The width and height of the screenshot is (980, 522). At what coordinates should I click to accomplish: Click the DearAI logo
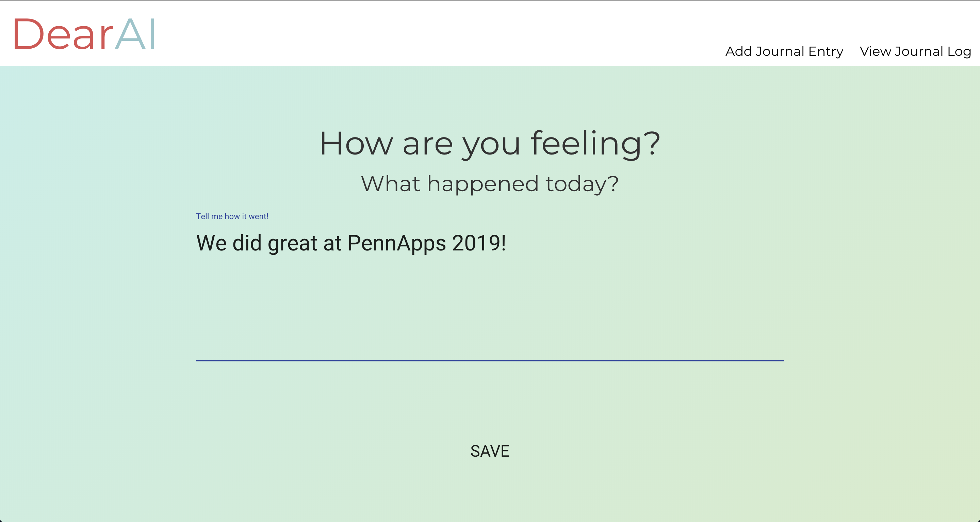coord(84,34)
